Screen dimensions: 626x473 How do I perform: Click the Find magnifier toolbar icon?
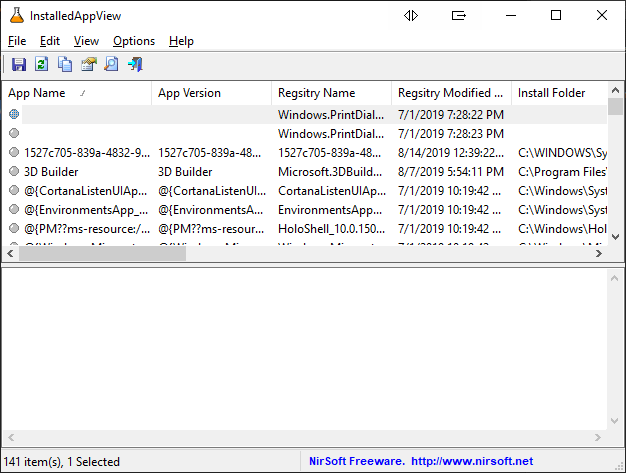[111, 64]
